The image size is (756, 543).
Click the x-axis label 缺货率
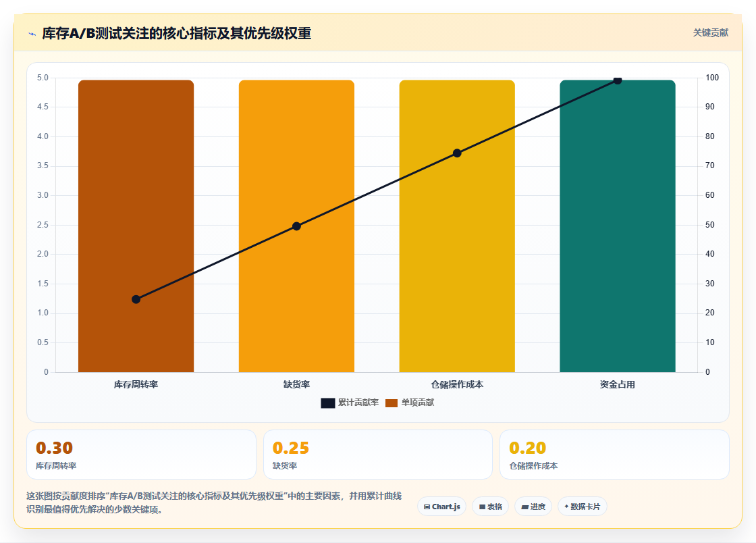click(296, 384)
